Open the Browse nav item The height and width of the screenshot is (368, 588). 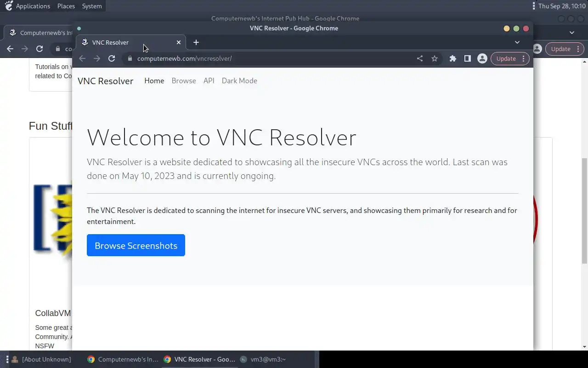(x=184, y=81)
